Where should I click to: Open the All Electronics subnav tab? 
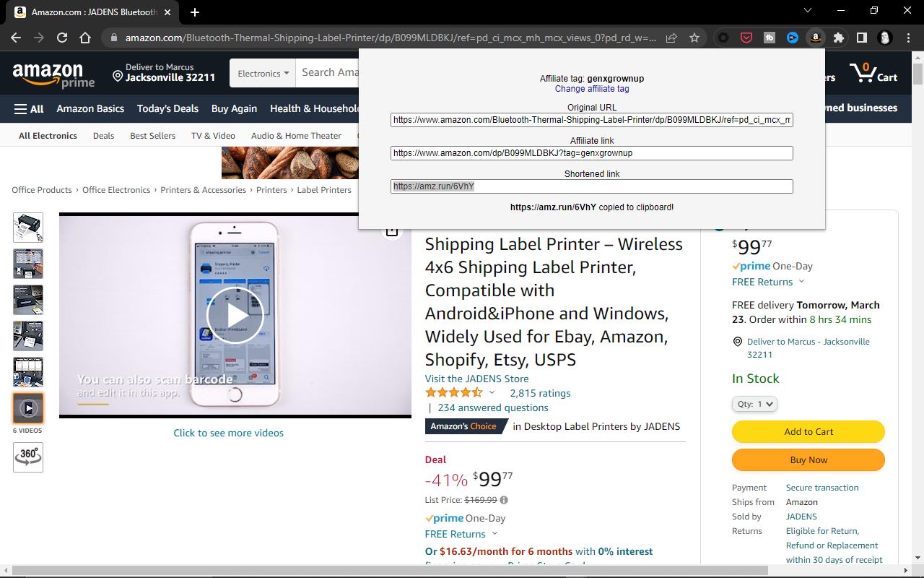[x=48, y=135]
